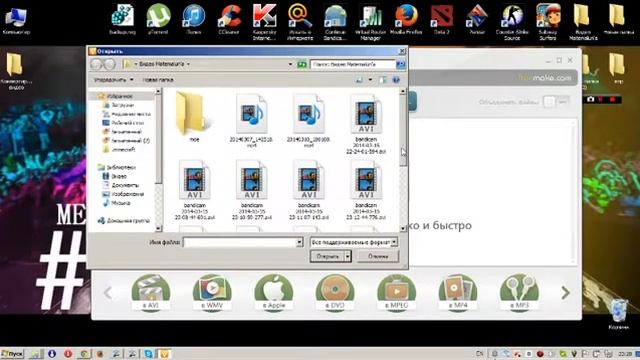Open Kaspersky Internet Security shortcut
This screenshot has height=360, width=640.
[x=264, y=22]
